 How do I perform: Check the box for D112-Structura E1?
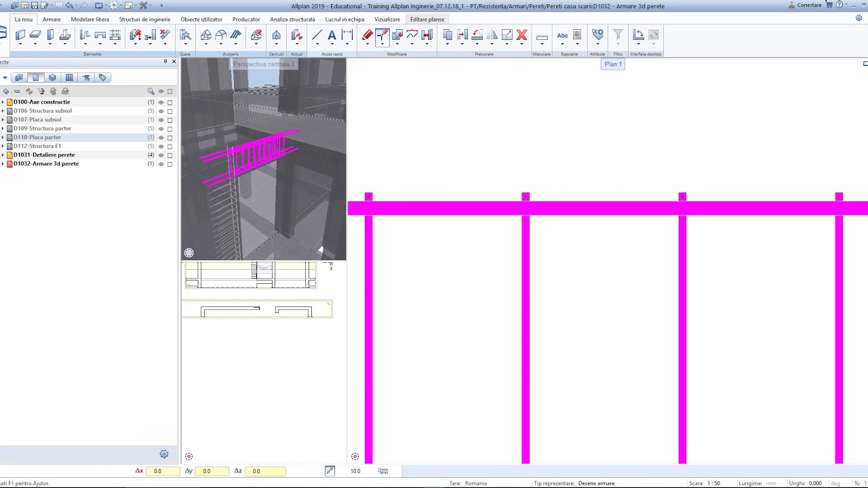click(170, 146)
